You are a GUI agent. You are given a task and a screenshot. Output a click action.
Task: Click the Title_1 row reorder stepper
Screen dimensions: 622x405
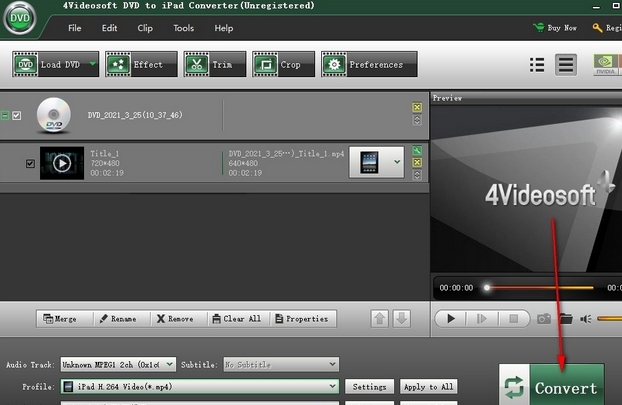pyautogui.click(x=417, y=175)
